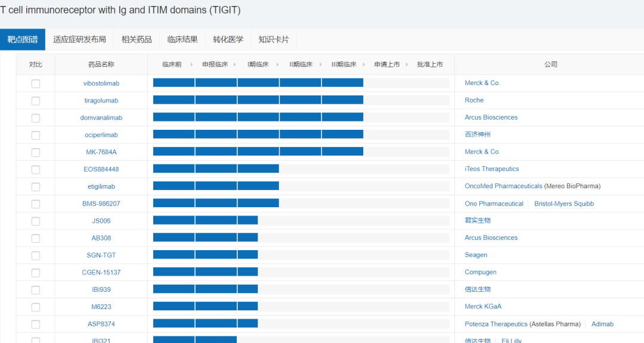Click the iTeos Therapeutics company link
Screen dimensions: 644x343
tap(491, 169)
